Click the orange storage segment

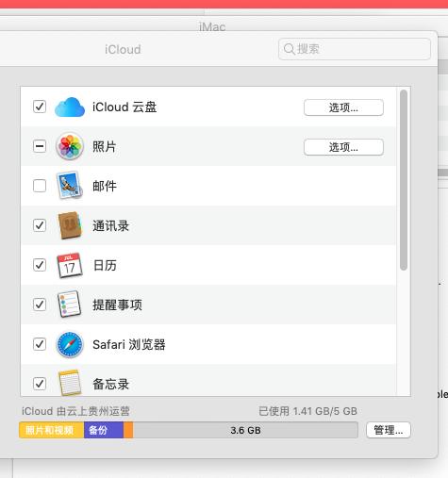pos(128,430)
